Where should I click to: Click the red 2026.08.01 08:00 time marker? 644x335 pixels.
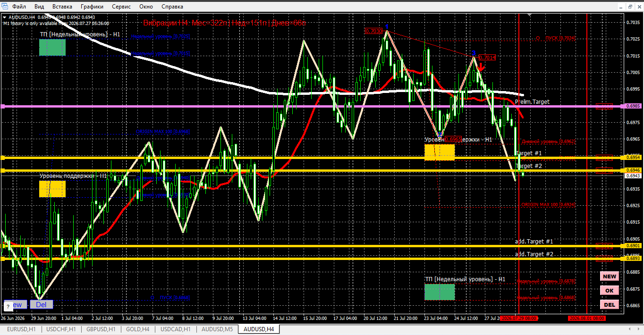click(x=587, y=318)
